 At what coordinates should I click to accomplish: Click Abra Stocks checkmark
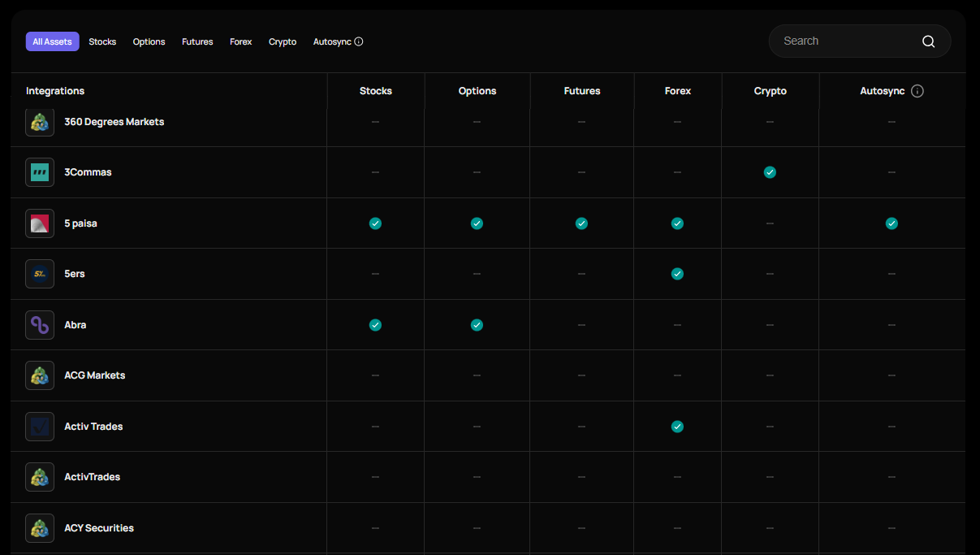click(x=375, y=325)
